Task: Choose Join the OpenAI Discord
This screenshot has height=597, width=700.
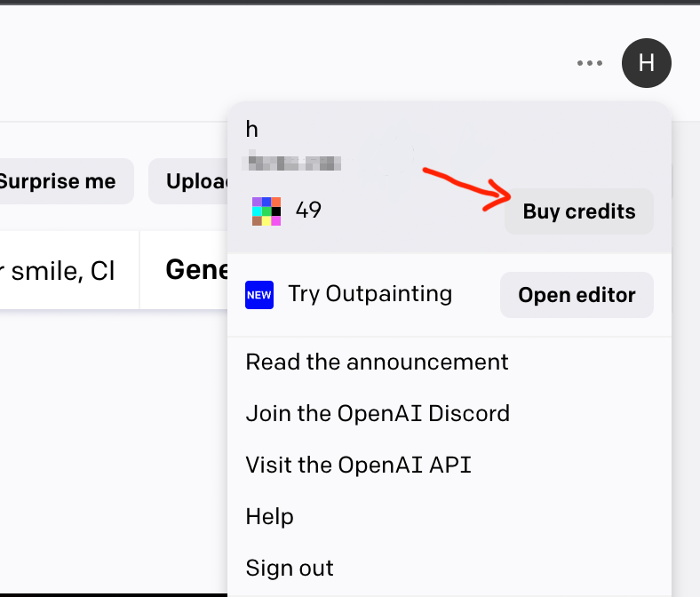Action: [x=378, y=413]
